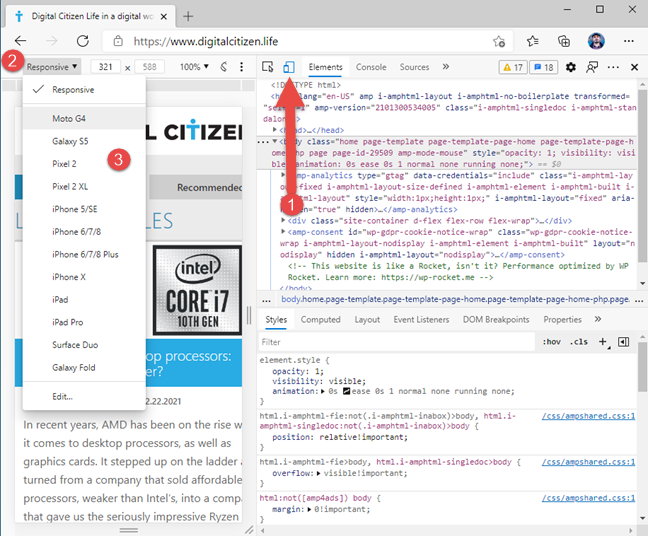
Task: Choose Pixel 2 device
Action: pos(84,164)
